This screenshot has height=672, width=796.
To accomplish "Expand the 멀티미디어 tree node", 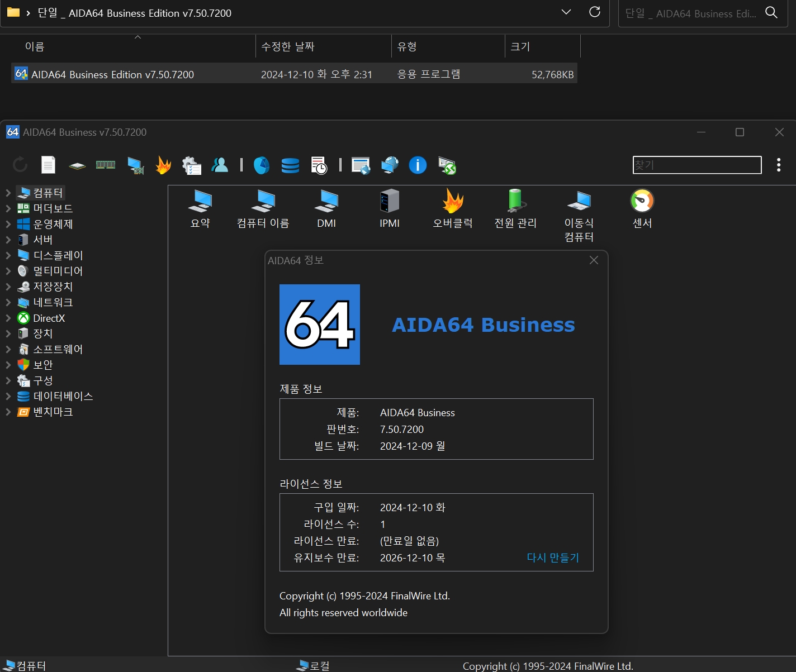I will coord(8,271).
